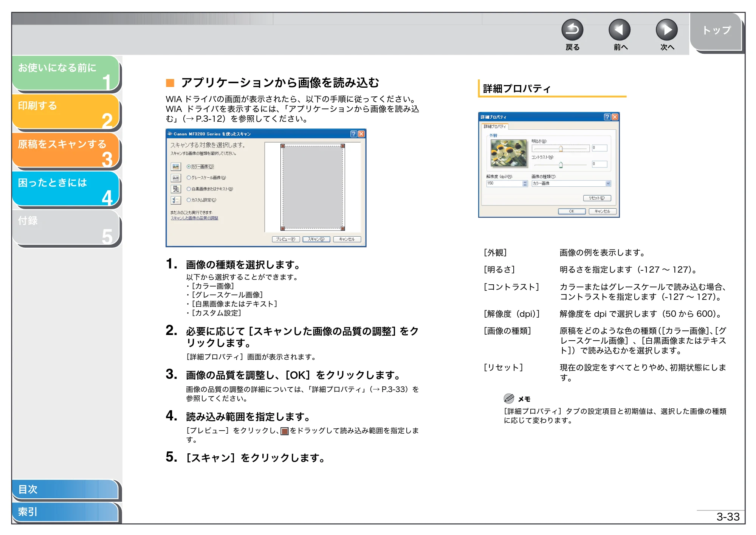
Task: Go to next page with 次へ icon
Action: point(667,30)
